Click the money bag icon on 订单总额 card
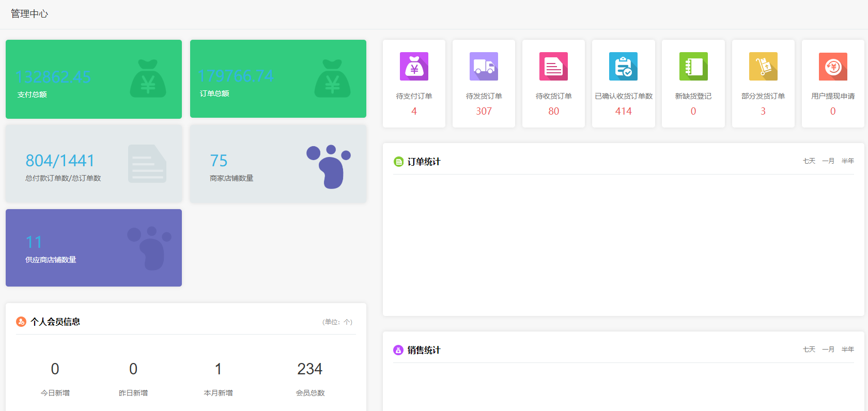The width and height of the screenshot is (868, 411). click(x=332, y=78)
